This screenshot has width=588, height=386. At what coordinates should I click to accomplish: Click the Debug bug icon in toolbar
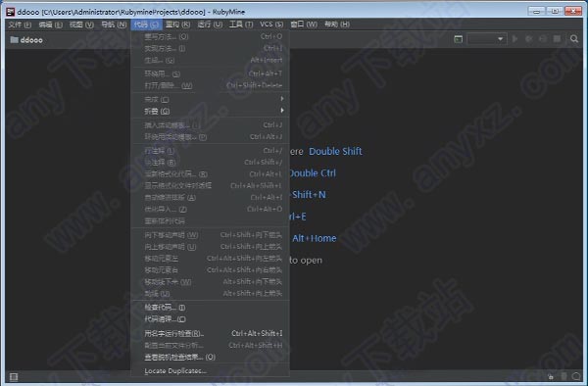click(x=529, y=39)
